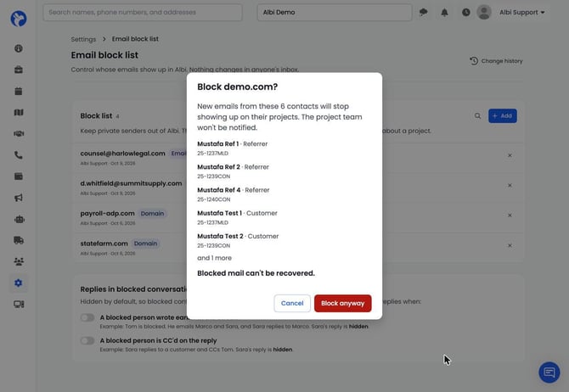
Task: Click the counsel@harlowlegal.com entry
Action: [x=122, y=154]
